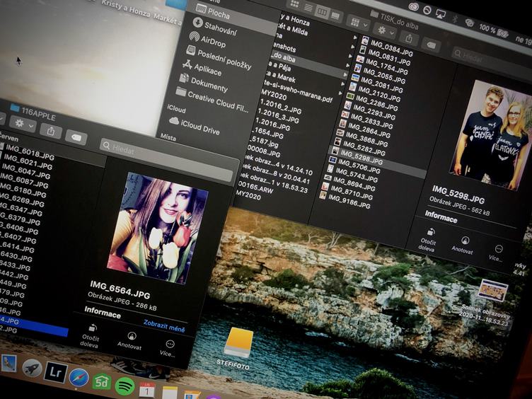Image resolution: width=532 pixels, height=399 pixels.
Task: Click IMG_6564.JPG preview photo with tulips
Action: [x=158, y=227]
